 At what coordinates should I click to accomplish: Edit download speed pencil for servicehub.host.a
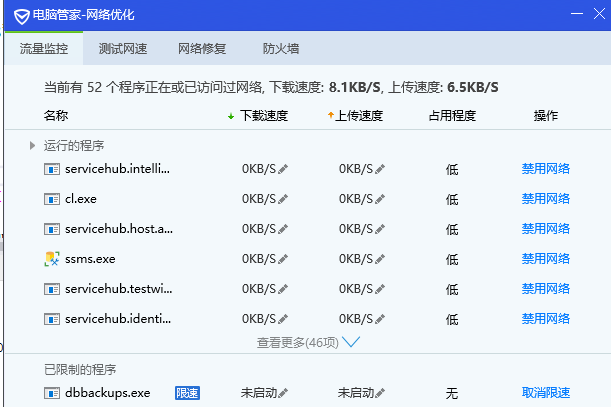tap(283, 229)
